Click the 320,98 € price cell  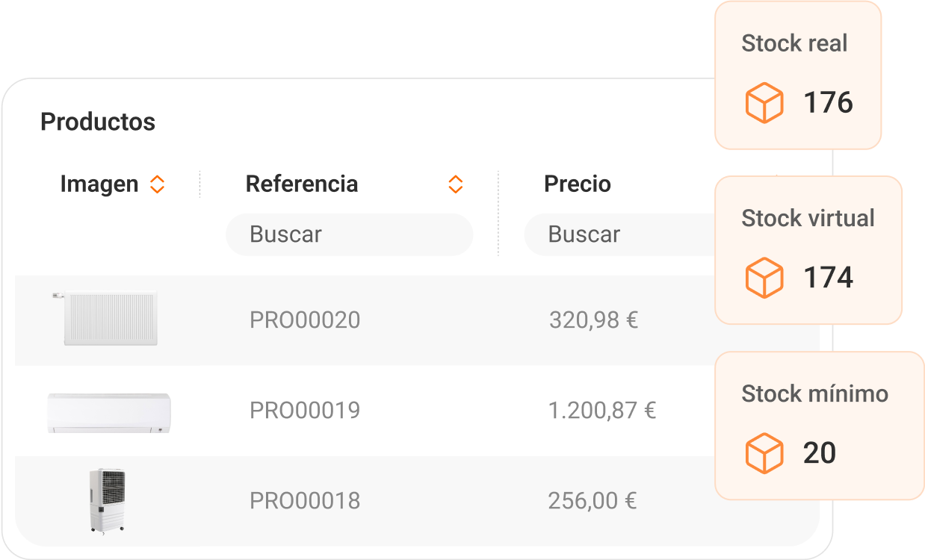click(593, 320)
